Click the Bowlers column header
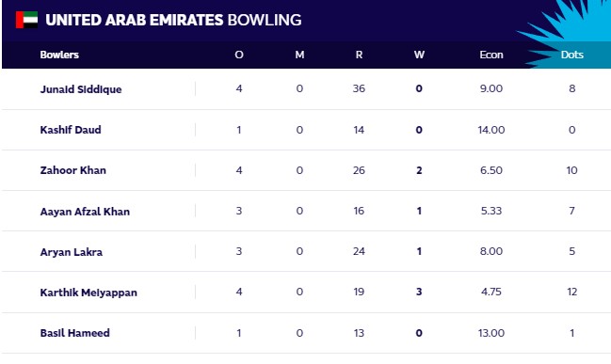This screenshot has width=611, height=364. pos(59,55)
